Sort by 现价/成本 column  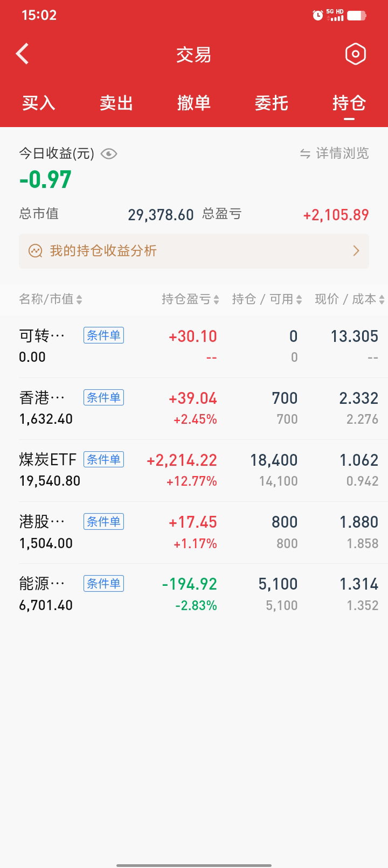(x=349, y=299)
